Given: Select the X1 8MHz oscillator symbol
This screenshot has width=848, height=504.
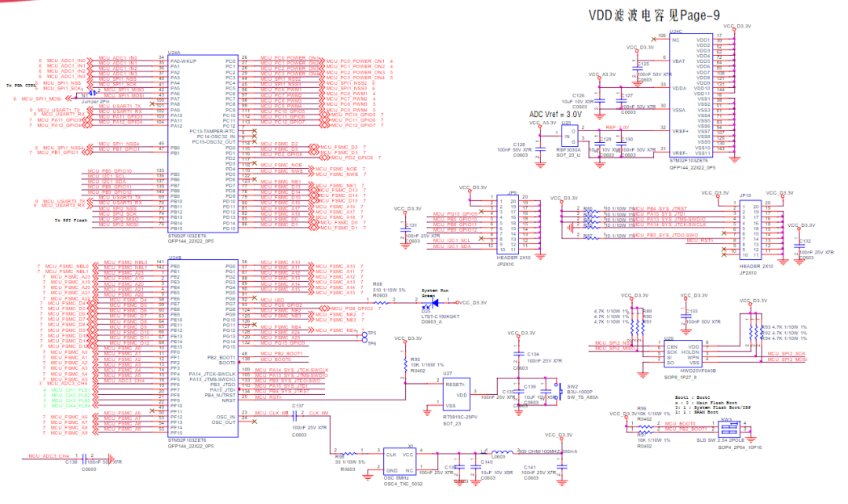Looking at the screenshot, I should click(399, 462).
